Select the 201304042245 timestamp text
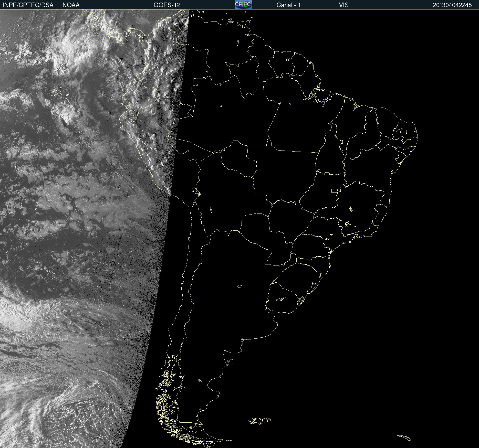The width and height of the screenshot is (479, 448). pyautogui.click(x=452, y=5)
